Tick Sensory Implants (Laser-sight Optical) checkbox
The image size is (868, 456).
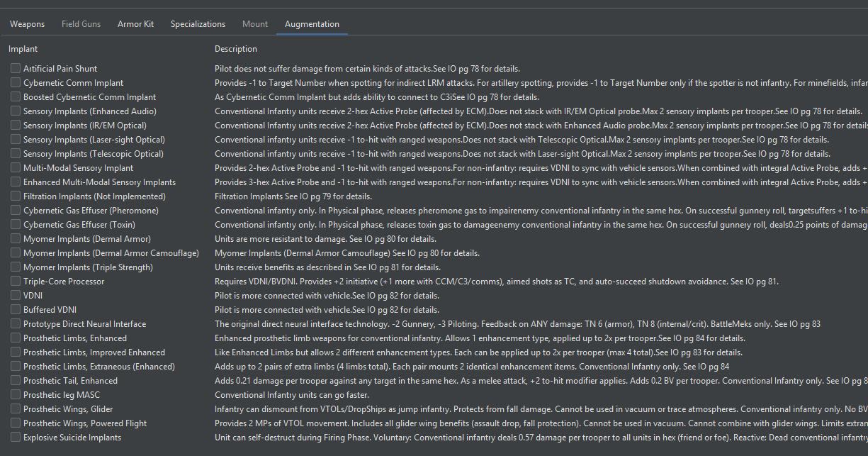[x=16, y=140]
